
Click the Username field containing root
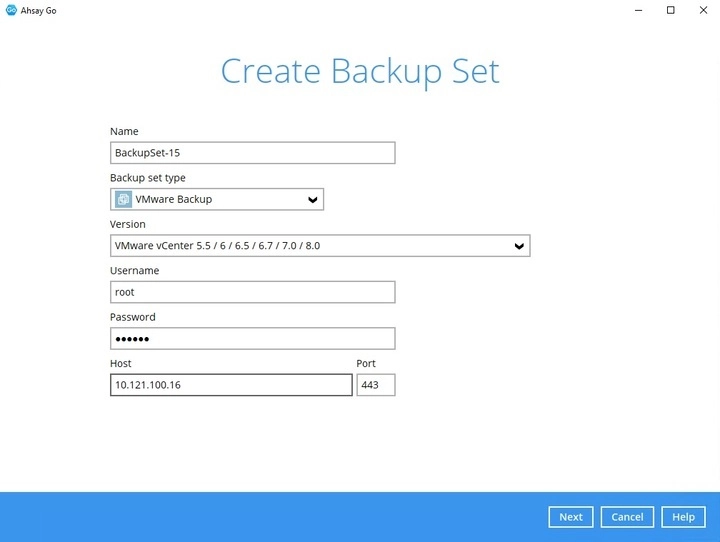tap(253, 292)
